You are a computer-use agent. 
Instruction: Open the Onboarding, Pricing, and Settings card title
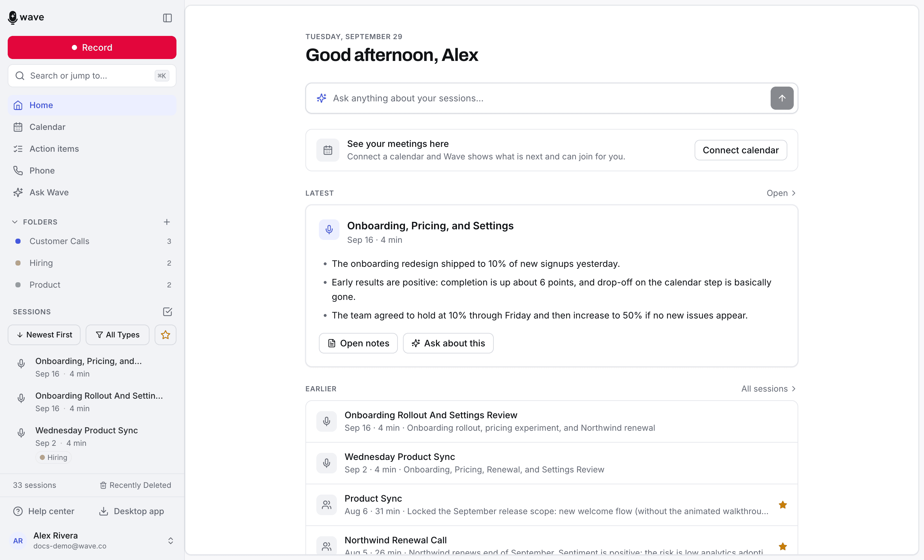click(x=430, y=226)
